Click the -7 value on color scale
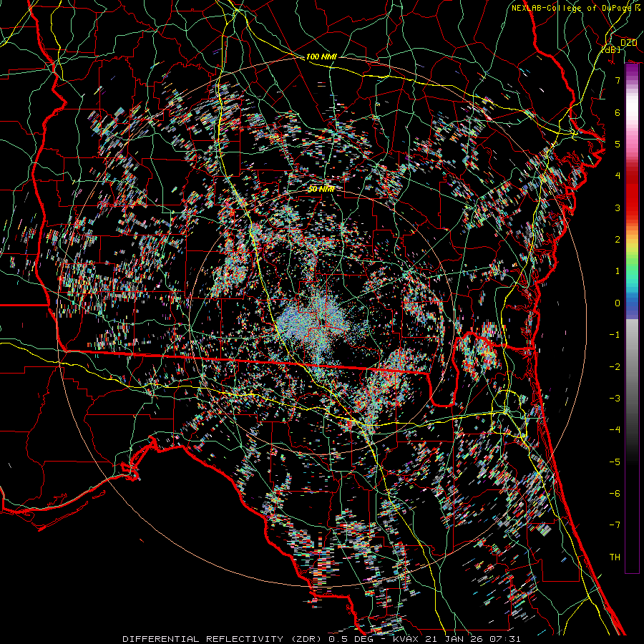This screenshot has width=644, height=644. click(615, 525)
